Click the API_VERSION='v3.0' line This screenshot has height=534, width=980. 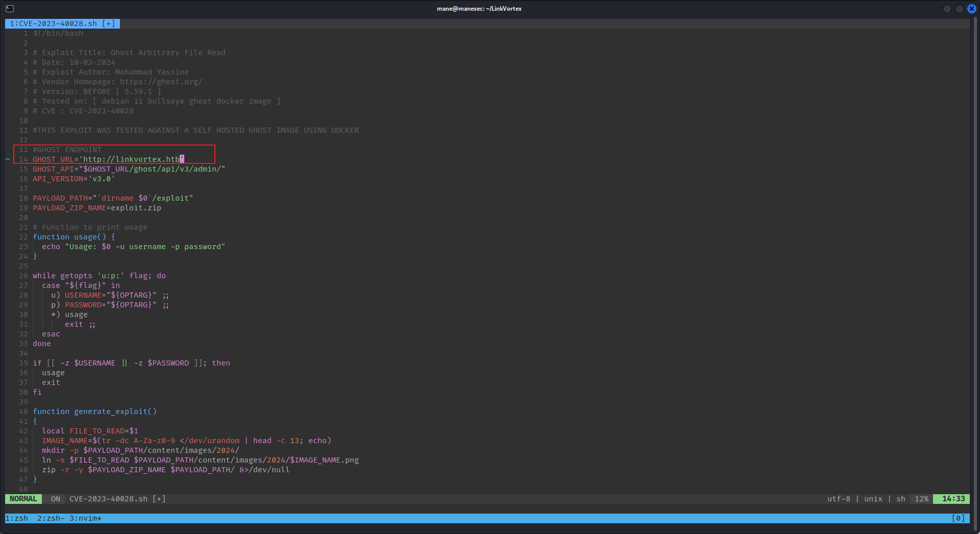[74, 179]
